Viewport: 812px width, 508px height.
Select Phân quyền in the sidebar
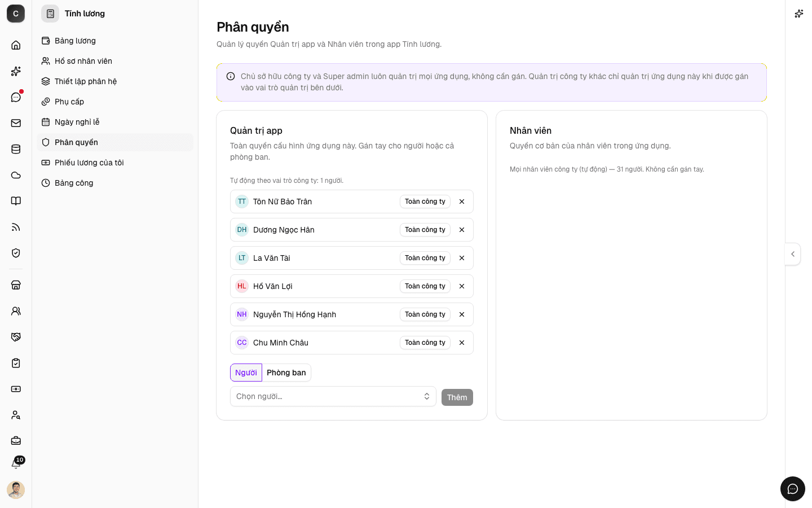pos(115,142)
